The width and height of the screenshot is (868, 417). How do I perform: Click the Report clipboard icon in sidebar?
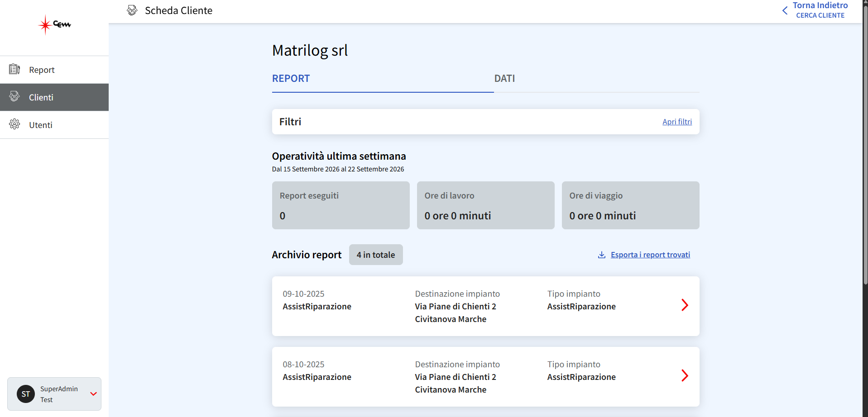tap(14, 69)
